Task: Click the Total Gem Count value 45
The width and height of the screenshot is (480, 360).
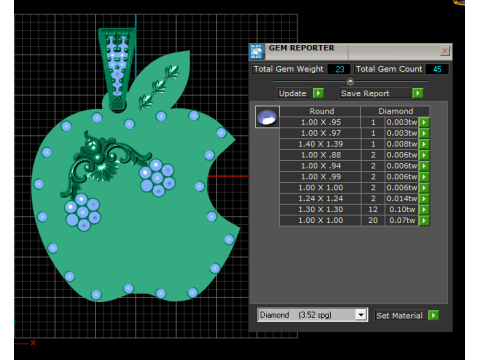Action: [x=437, y=69]
